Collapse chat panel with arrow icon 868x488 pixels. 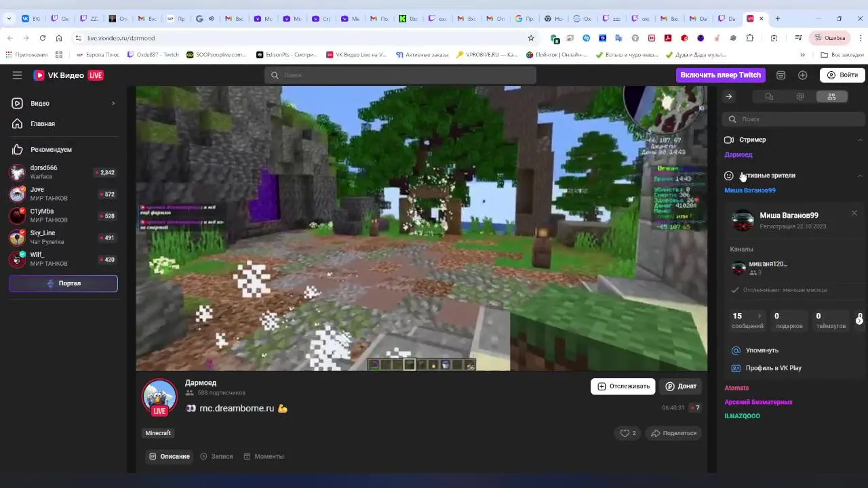click(729, 96)
